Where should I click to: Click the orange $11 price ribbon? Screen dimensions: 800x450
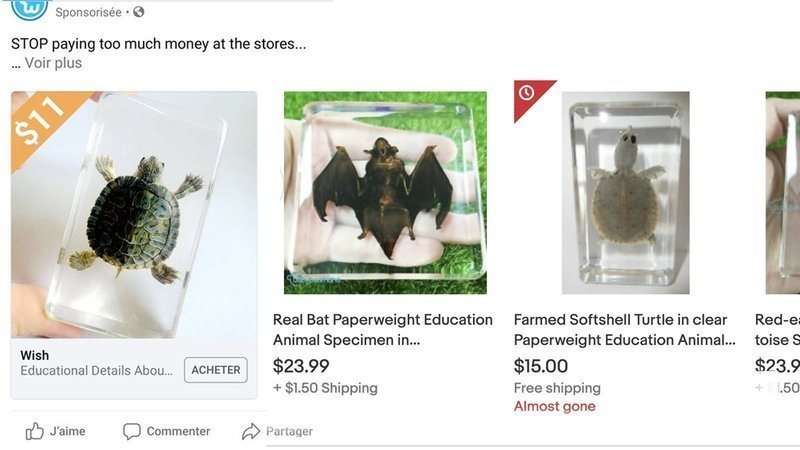coord(40,120)
